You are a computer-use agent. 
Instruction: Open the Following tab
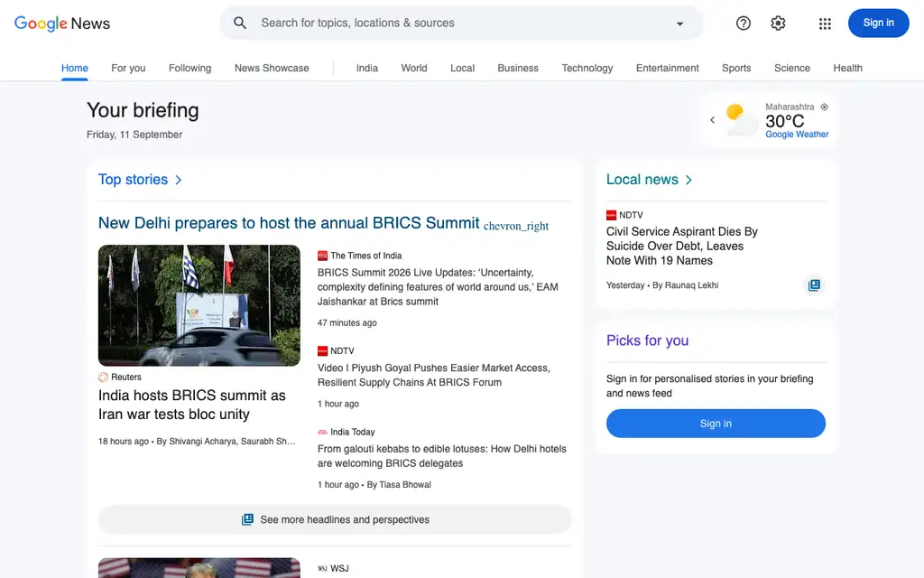[x=189, y=68]
